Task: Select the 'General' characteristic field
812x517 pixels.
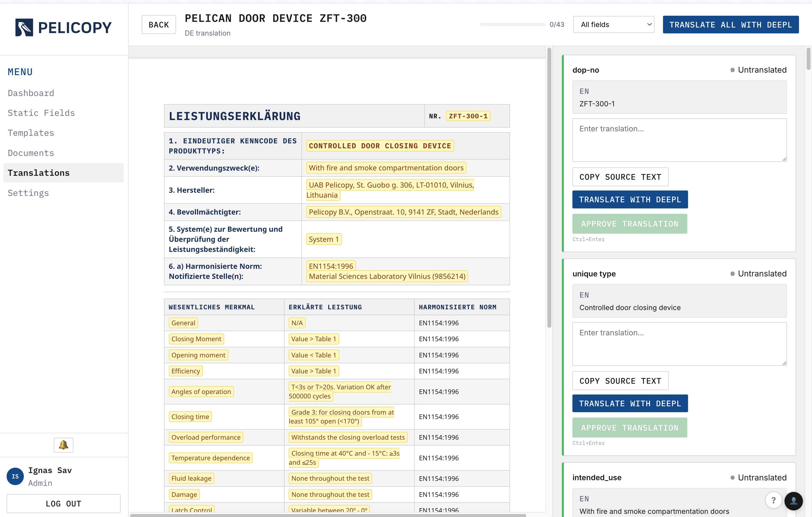Action: [183, 323]
